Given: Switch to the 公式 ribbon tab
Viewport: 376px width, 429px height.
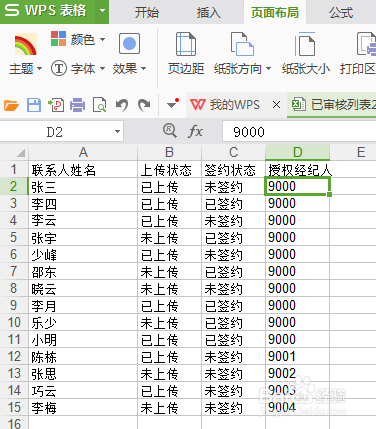Looking at the screenshot, I should pos(341,13).
